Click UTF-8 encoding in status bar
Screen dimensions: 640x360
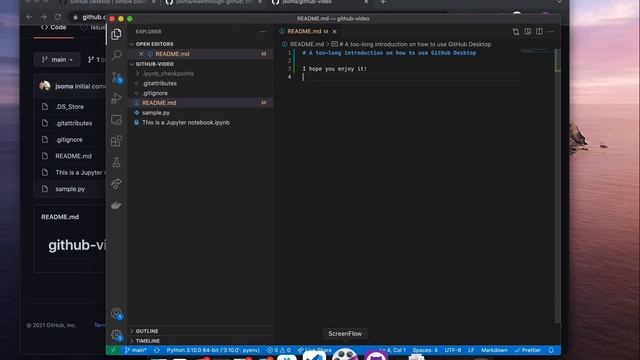pos(453,350)
